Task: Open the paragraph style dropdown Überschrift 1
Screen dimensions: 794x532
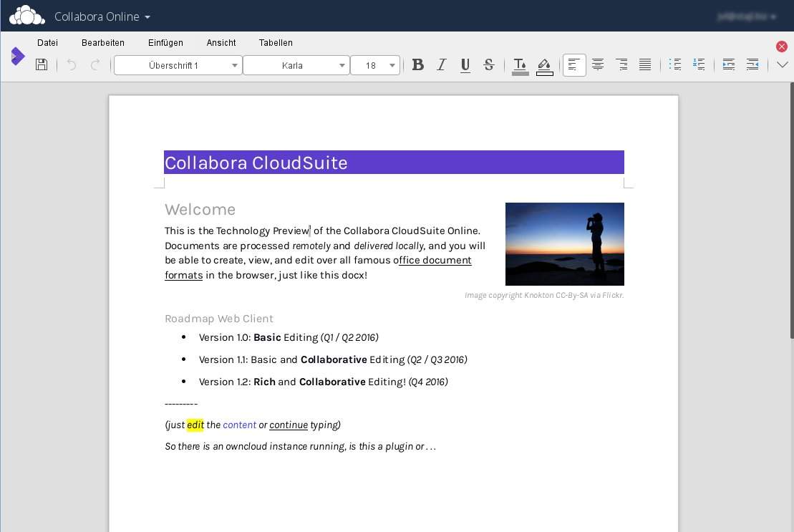Action: [235, 66]
